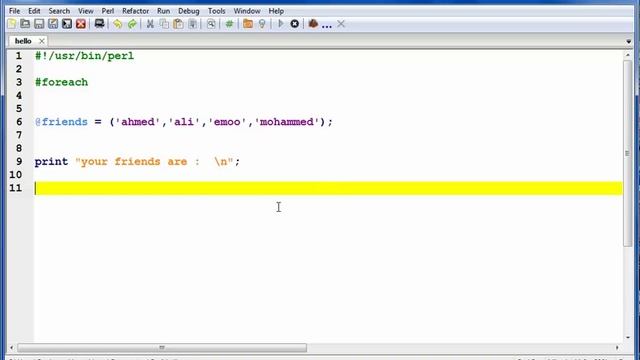
Task: Click line number 9 in the margin
Action: [x=19, y=162]
